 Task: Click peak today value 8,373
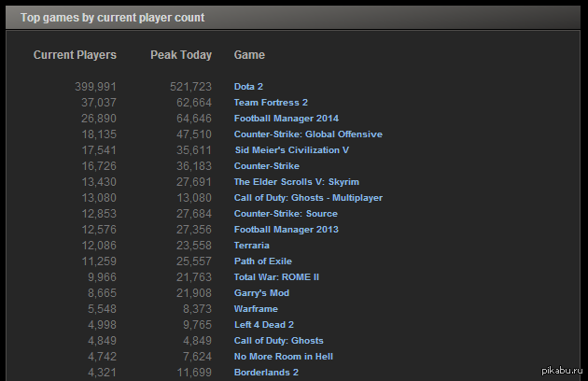tap(197, 309)
